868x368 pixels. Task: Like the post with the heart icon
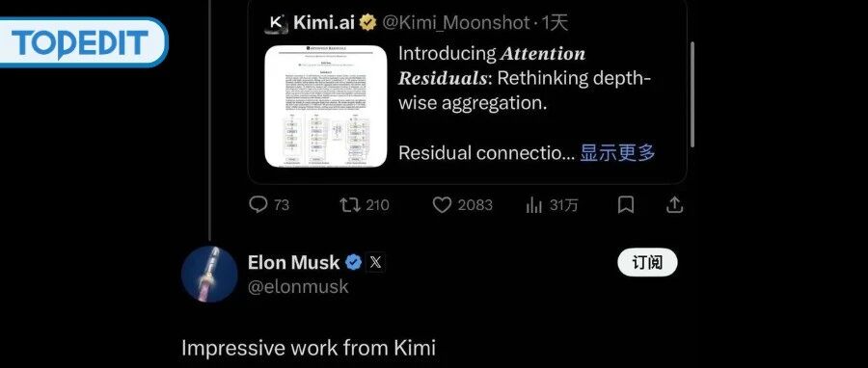click(442, 205)
